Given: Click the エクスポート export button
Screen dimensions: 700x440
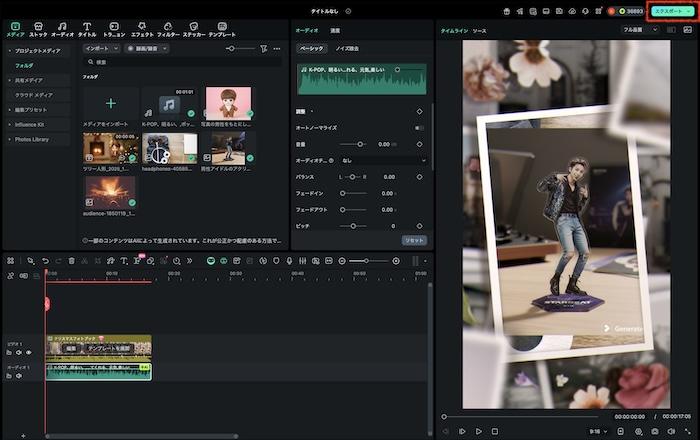Looking at the screenshot, I should coord(667,10).
